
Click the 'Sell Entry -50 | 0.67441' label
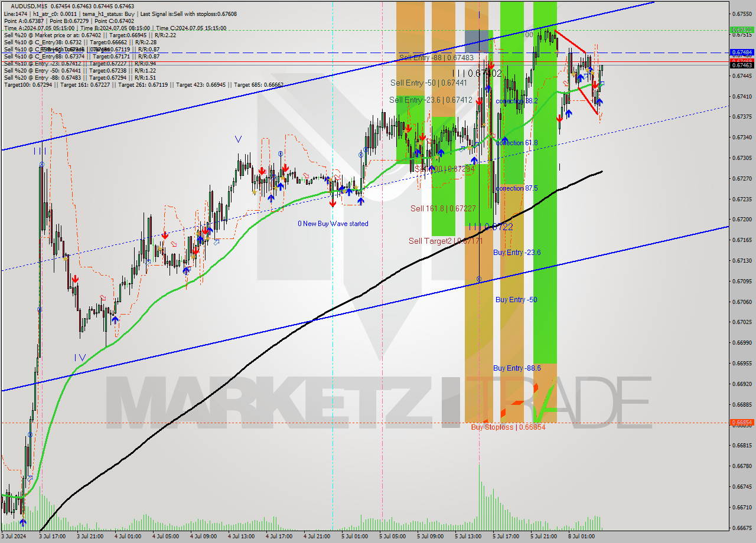(429, 83)
